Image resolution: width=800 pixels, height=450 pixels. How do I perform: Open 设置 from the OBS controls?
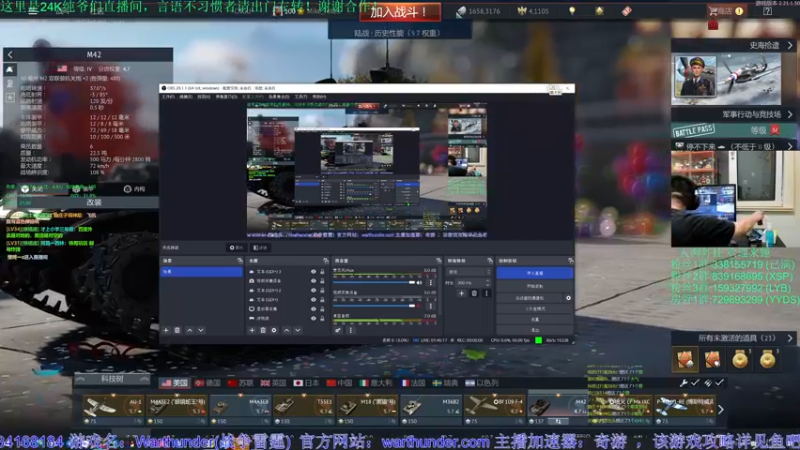click(534, 319)
